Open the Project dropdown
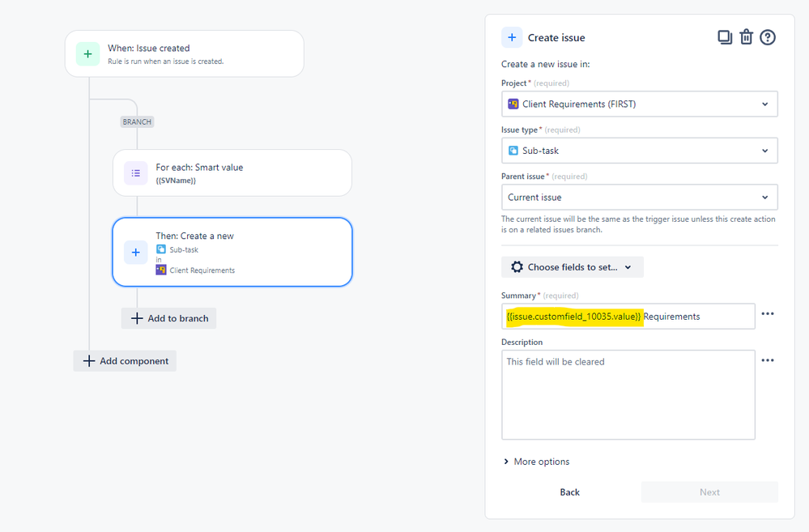This screenshot has width=809, height=532. pyautogui.click(x=639, y=104)
